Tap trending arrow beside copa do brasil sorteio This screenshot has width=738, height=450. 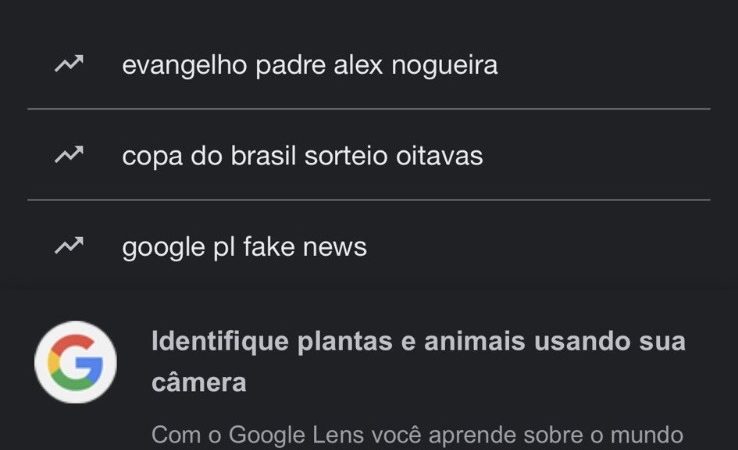69,154
